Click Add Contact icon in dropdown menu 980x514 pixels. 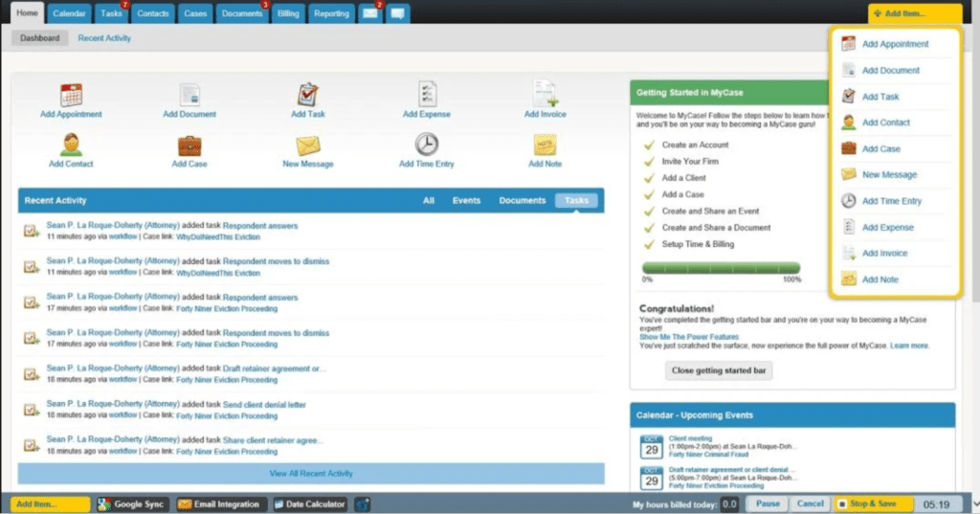click(848, 122)
